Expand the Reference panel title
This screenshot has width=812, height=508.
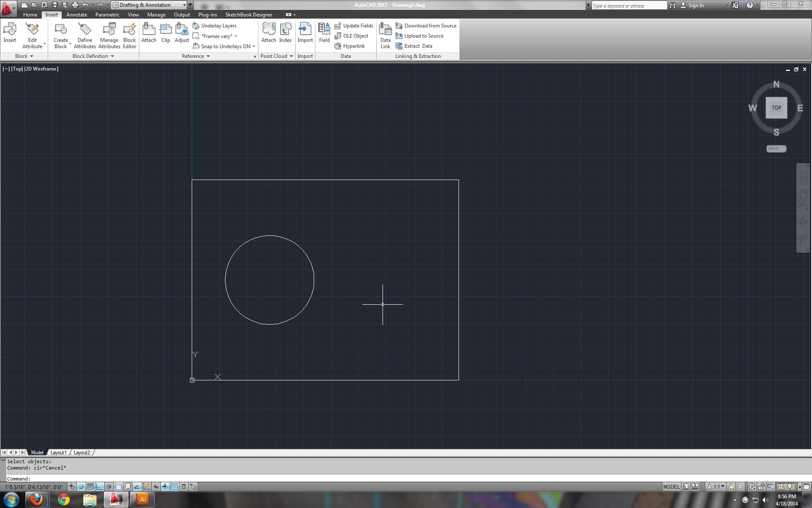click(x=196, y=56)
